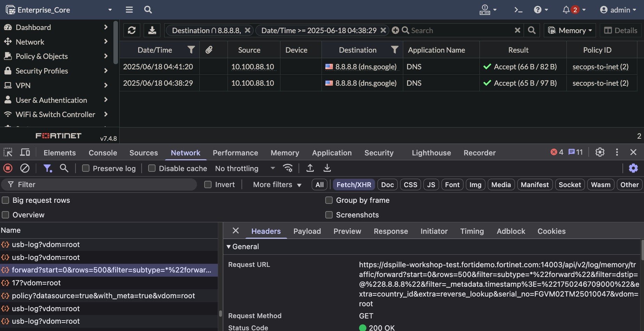Expand the Policy & Objects sidebar menu
644x331 pixels.
pyautogui.click(x=56, y=56)
